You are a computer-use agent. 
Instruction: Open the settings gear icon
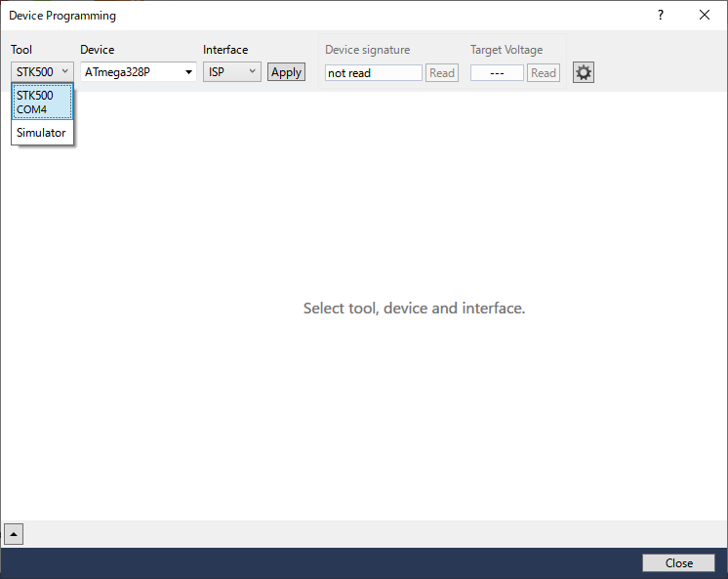pos(584,72)
